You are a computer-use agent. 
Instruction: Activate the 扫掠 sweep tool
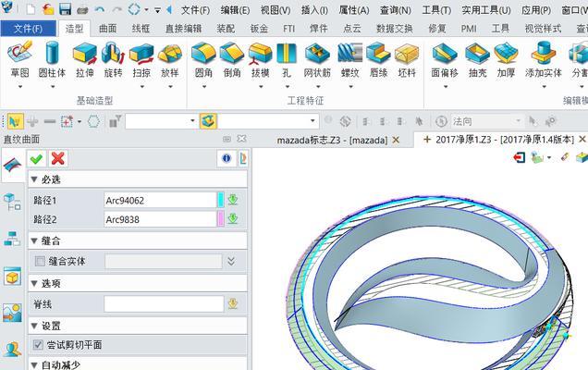[141, 60]
